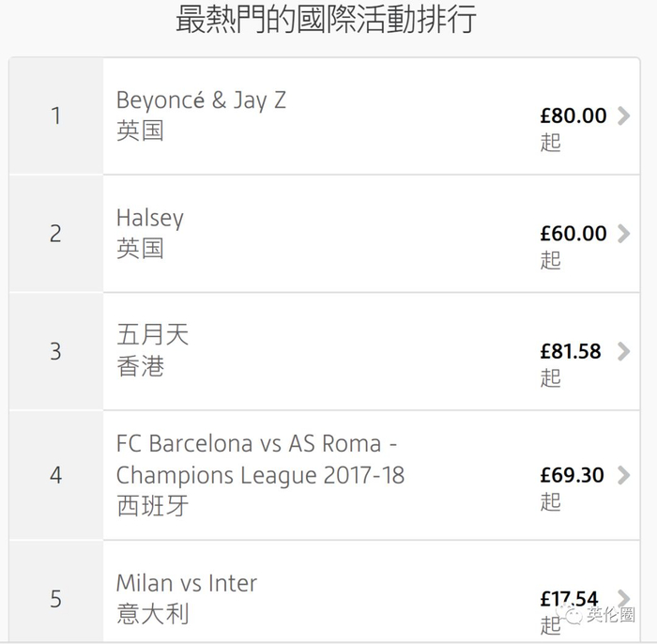Click chevron arrow next to Halsey £60.00

coord(623,234)
